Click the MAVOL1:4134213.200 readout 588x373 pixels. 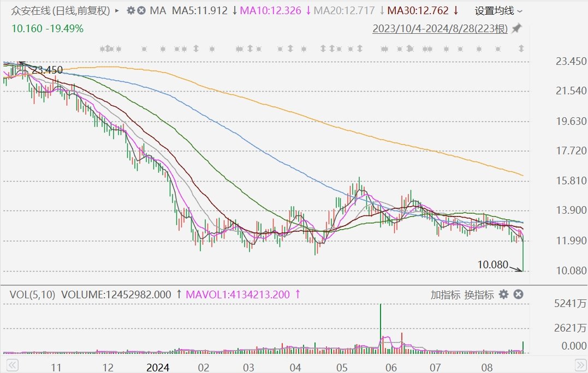(x=237, y=294)
